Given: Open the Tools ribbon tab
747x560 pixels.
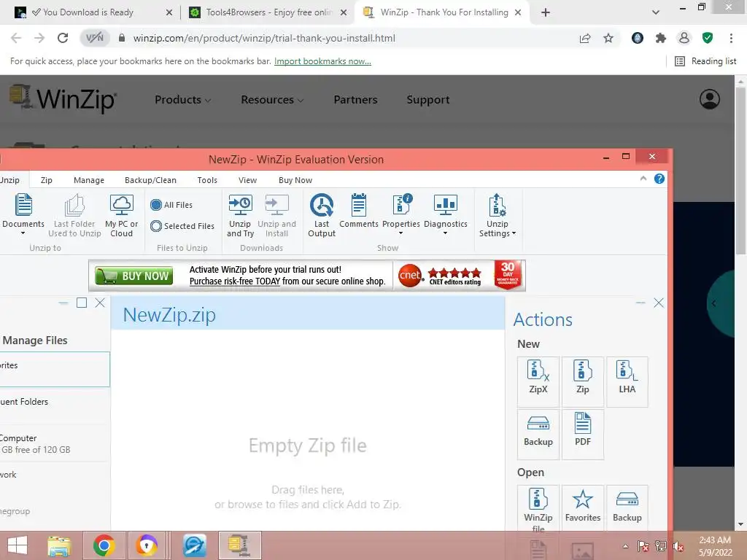Looking at the screenshot, I should coord(207,180).
